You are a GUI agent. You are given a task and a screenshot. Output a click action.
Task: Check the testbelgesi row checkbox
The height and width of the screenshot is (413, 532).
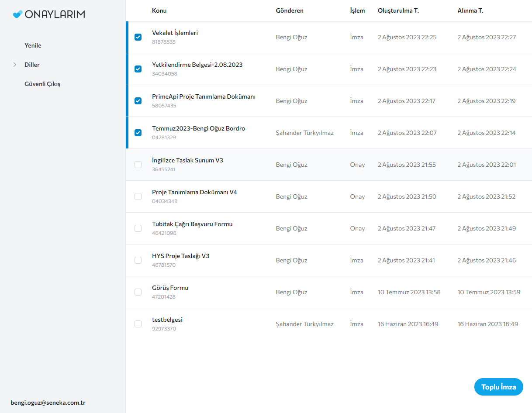(x=138, y=324)
